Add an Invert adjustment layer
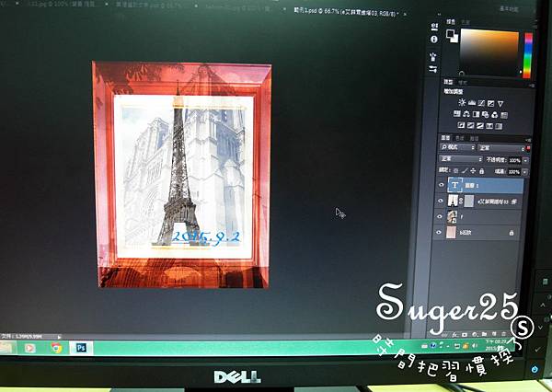Image resolution: width=552 pixels, height=392 pixels. pyautogui.click(x=461, y=124)
